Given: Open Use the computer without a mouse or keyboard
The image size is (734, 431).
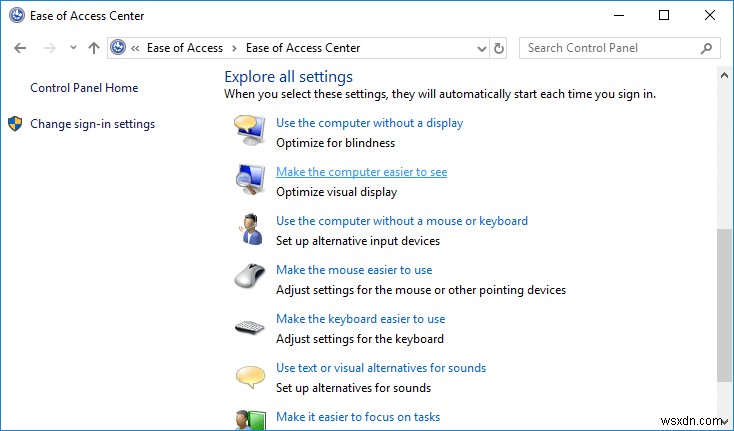Looking at the screenshot, I should tap(402, 221).
